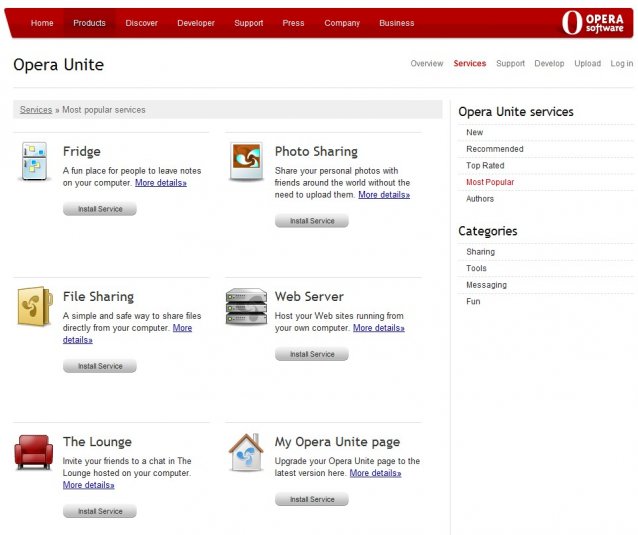Open the Discover menu item
The width and height of the screenshot is (638, 535).
[x=141, y=23]
